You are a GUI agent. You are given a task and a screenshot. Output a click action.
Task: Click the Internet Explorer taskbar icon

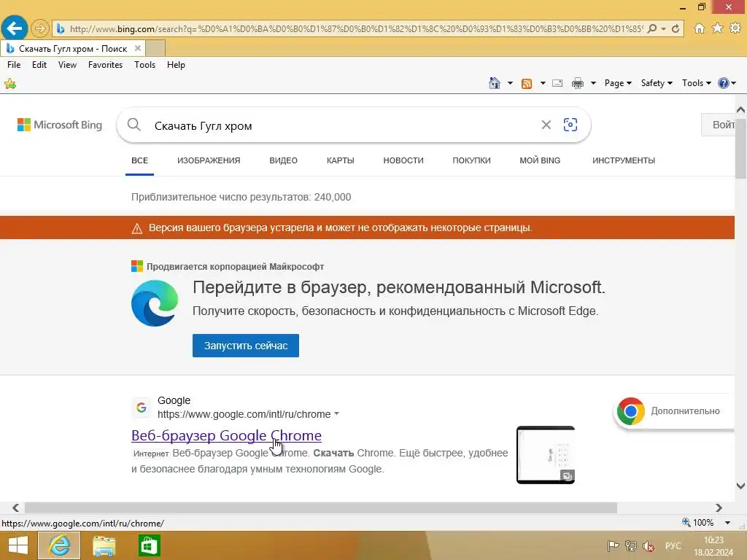pos(59,545)
